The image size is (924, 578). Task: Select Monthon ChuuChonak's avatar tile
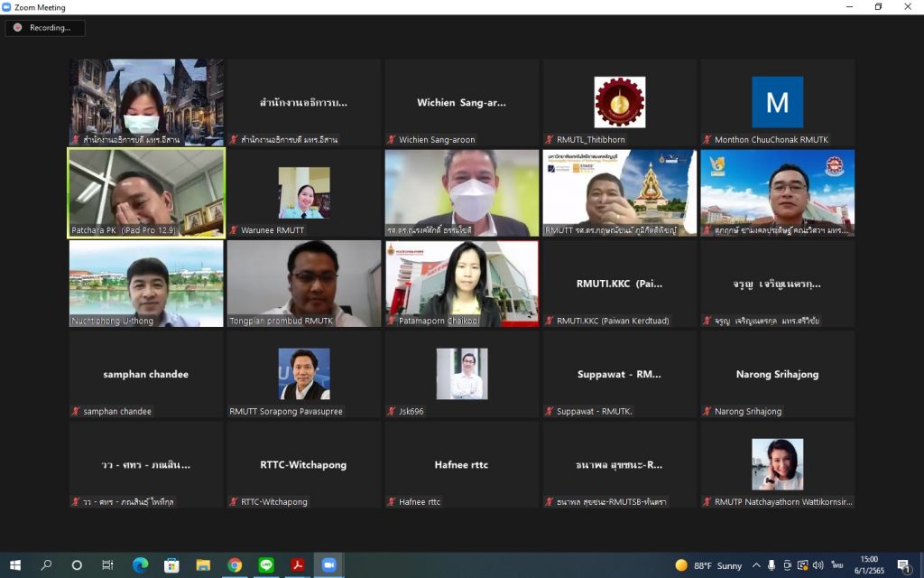(777, 102)
